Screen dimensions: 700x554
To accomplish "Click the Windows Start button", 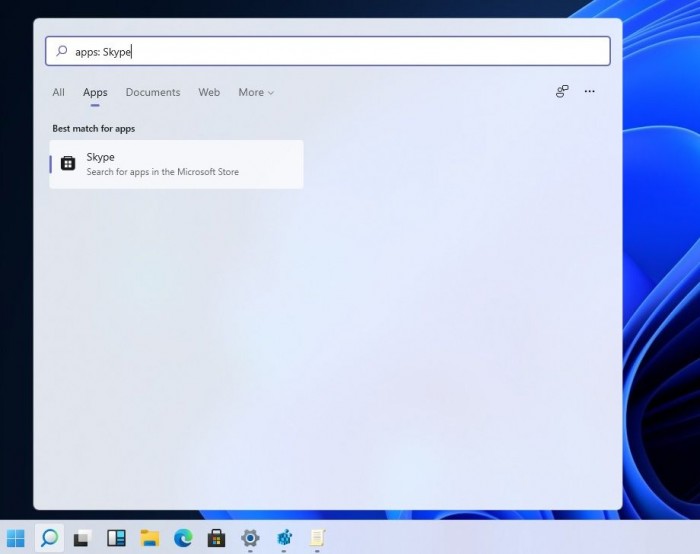I will pyautogui.click(x=16, y=538).
